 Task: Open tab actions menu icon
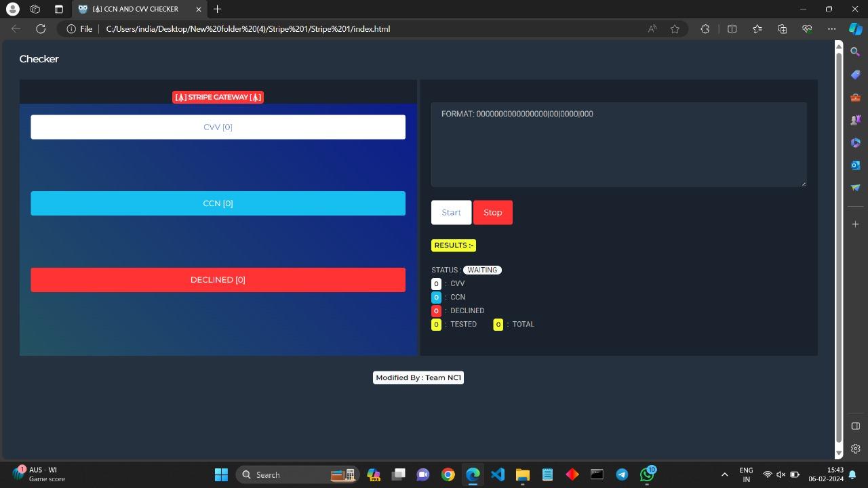58,9
